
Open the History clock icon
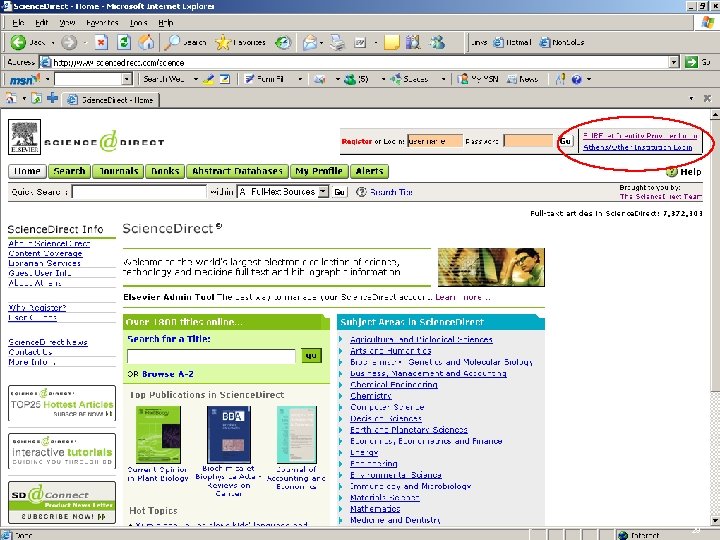[x=283, y=42]
